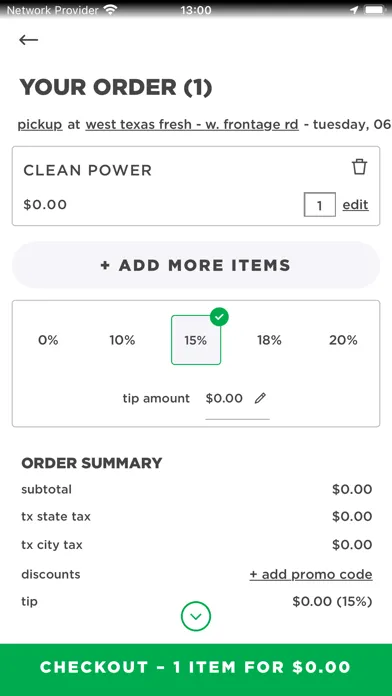Tap Checkout – 1 item for $0.00
Viewport: 392px width, 696px height.
196,668
